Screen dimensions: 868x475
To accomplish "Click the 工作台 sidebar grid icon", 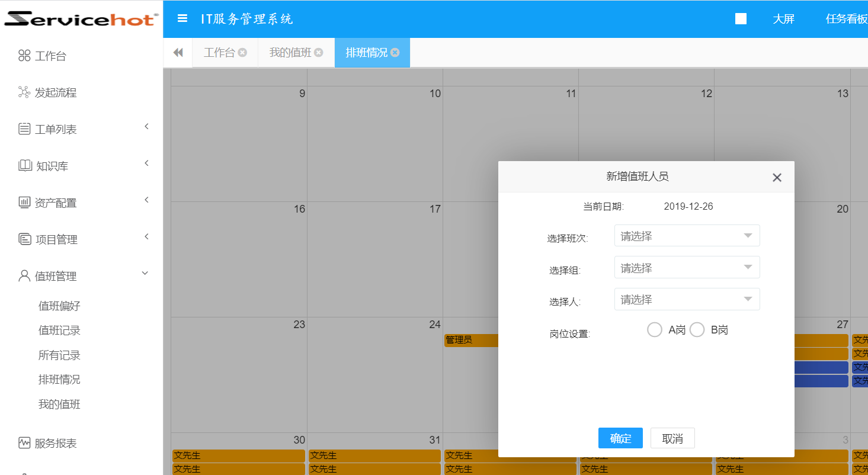I will pyautogui.click(x=24, y=56).
